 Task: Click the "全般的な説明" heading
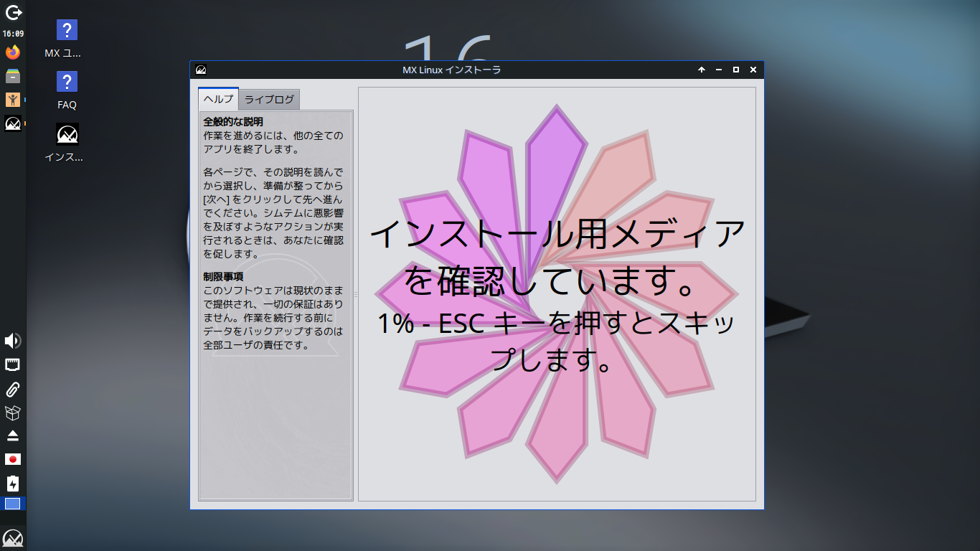pyautogui.click(x=233, y=122)
